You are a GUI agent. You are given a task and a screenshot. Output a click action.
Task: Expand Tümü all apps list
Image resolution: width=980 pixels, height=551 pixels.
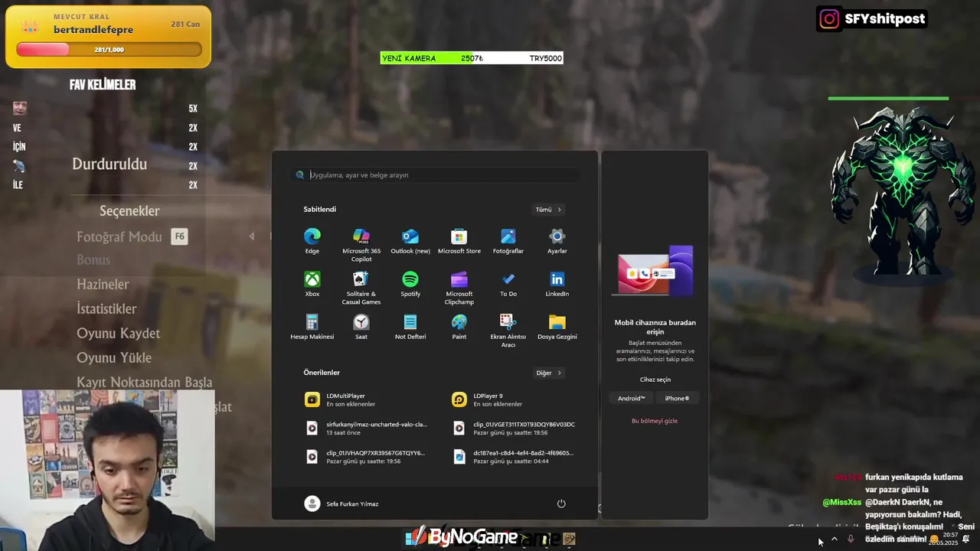548,210
